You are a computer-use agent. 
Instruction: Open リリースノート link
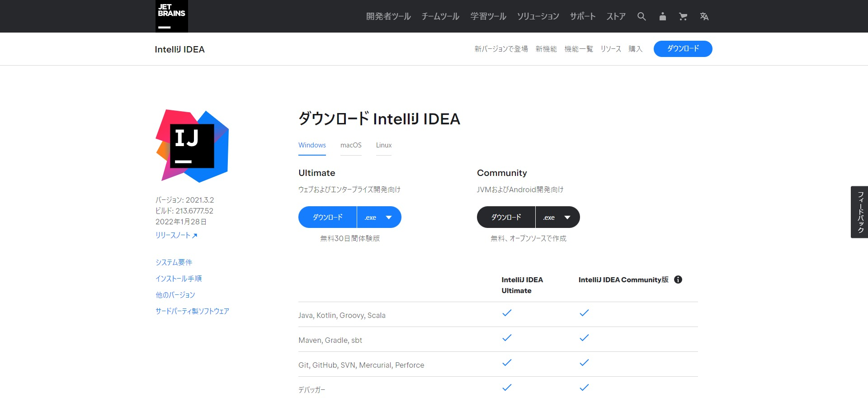tap(176, 235)
